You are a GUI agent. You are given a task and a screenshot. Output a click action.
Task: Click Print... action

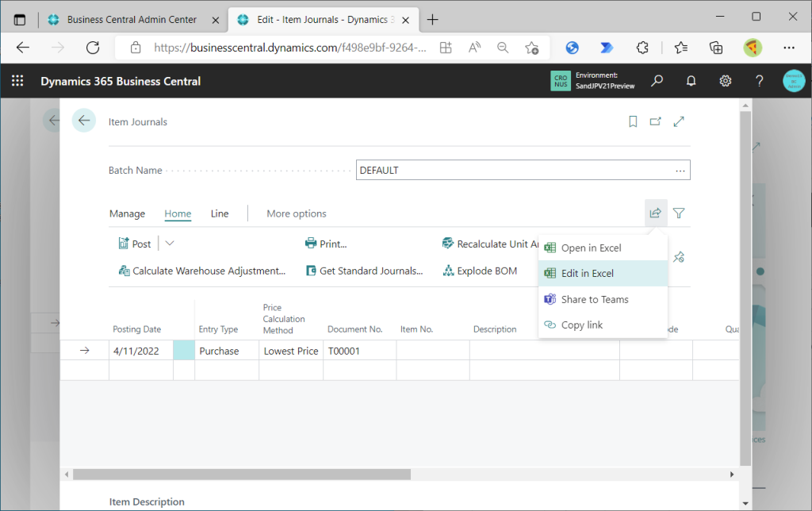(x=326, y=244)
